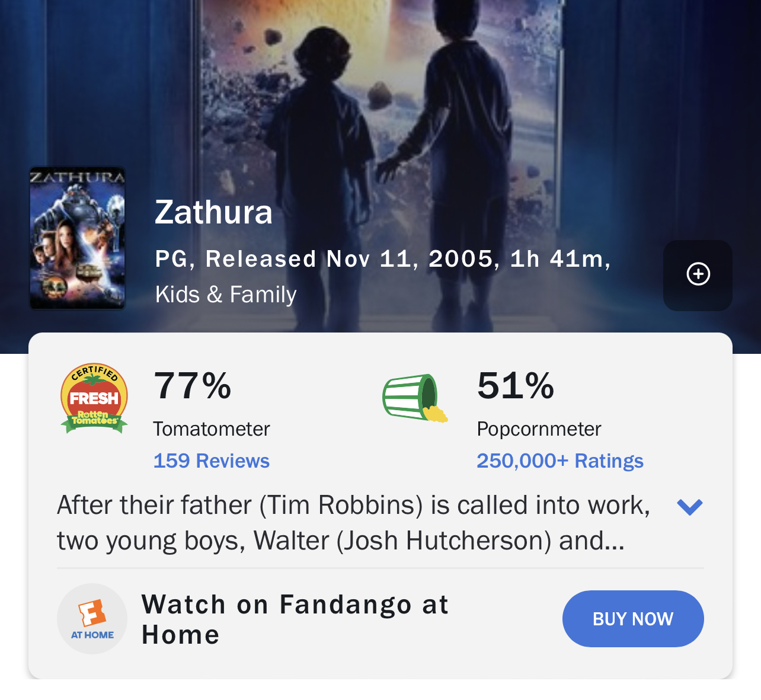
Task: Click the Released Nov 11, 2005 date
Action: pyautogui.click(x=350, y=259)
